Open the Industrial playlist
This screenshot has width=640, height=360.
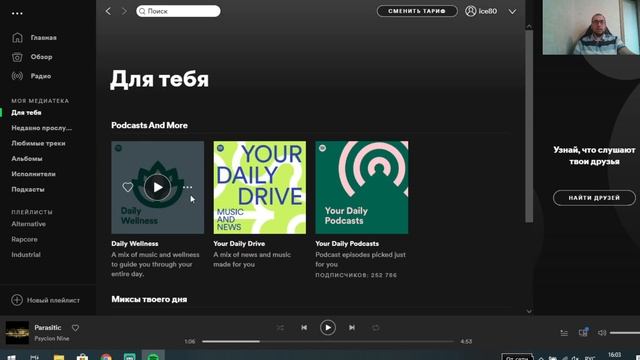26,255
